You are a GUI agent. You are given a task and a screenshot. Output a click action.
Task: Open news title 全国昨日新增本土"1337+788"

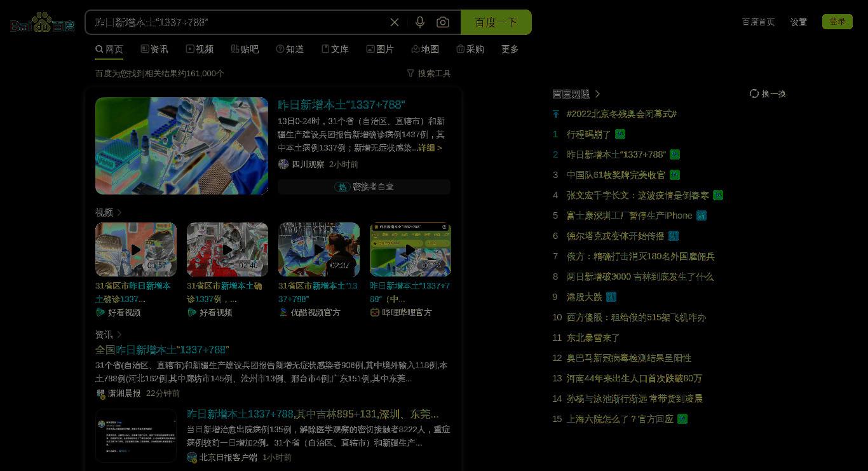pyautogui.click(x=162, y=350)
